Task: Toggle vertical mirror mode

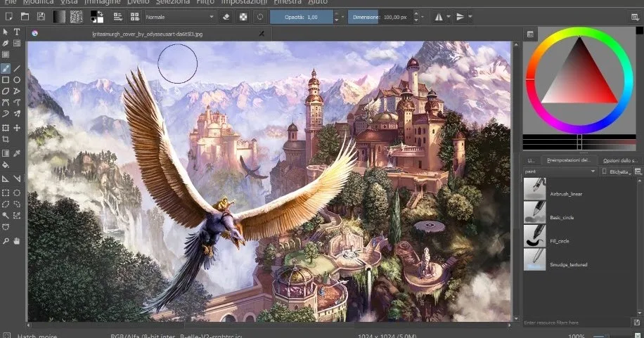Action: [460, 17]
